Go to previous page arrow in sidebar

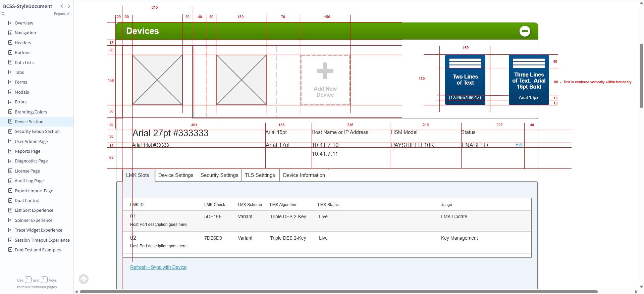[x=62, y=6]
